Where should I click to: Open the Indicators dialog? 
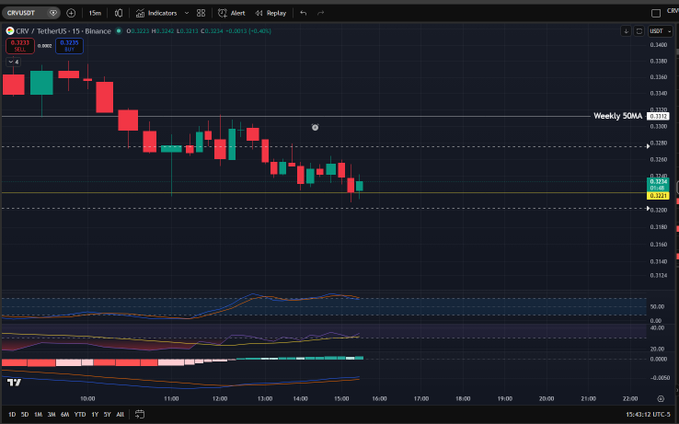point(156,13)
